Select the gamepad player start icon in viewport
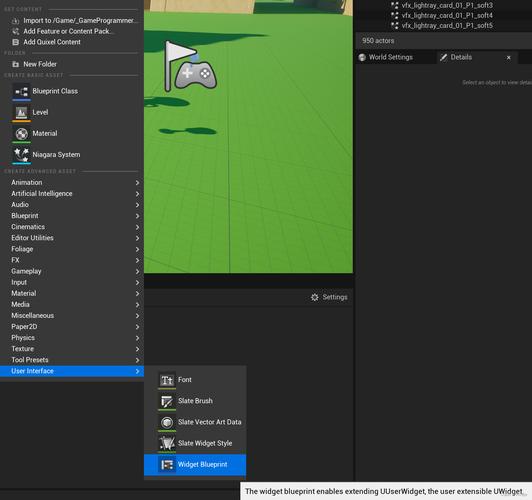532x500 pixels. (195, 75)
